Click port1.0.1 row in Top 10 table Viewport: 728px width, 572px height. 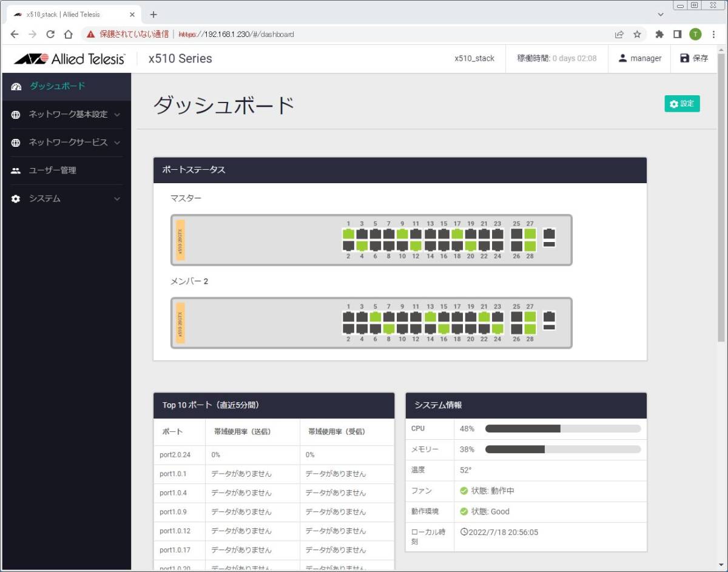pyautogui.click(x=274, y=474)
